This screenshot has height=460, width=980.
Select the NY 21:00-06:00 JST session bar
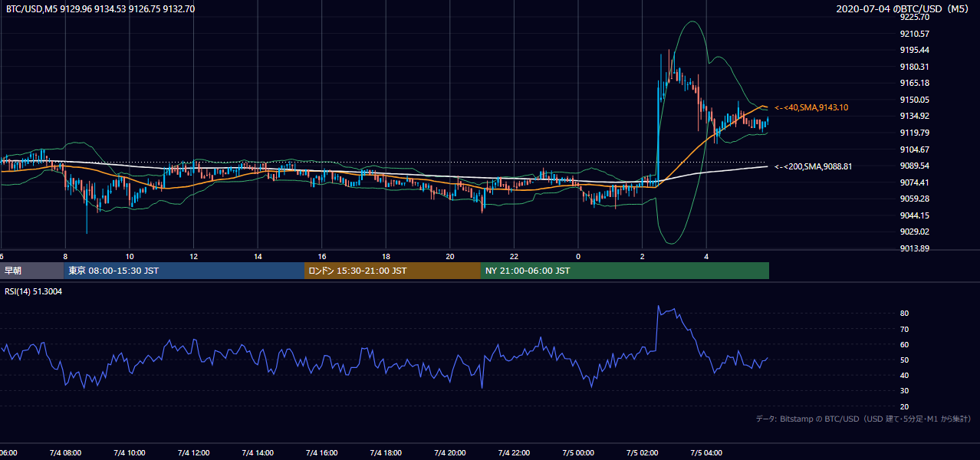tap(625, 271)
